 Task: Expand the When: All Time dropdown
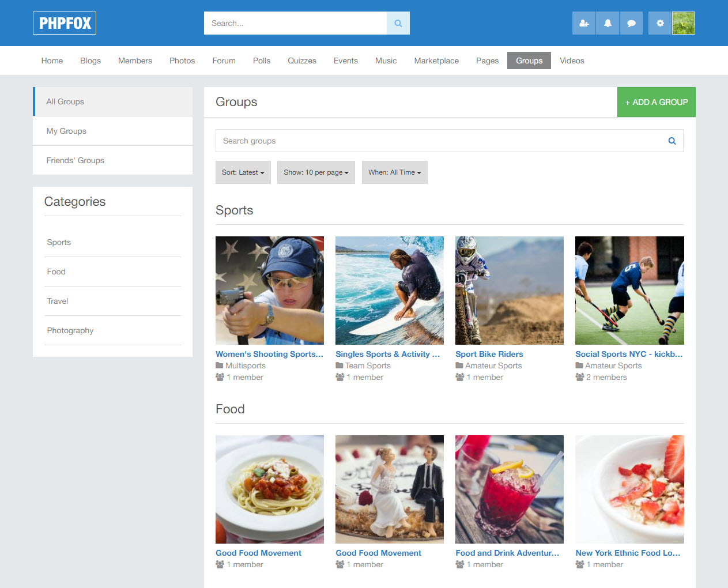(x=394, y=172)
